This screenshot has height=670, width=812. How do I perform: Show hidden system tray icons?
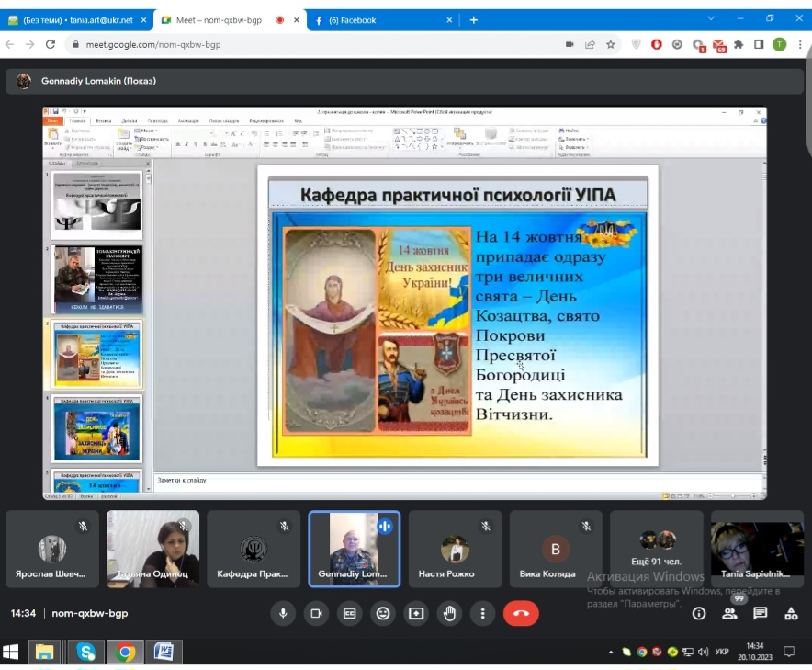pos(611,652)
